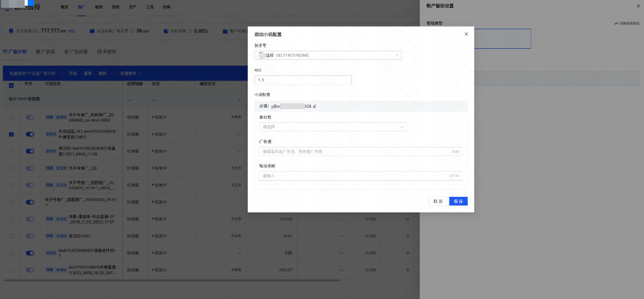Switch to the 报表 top menu

point(98,6)
